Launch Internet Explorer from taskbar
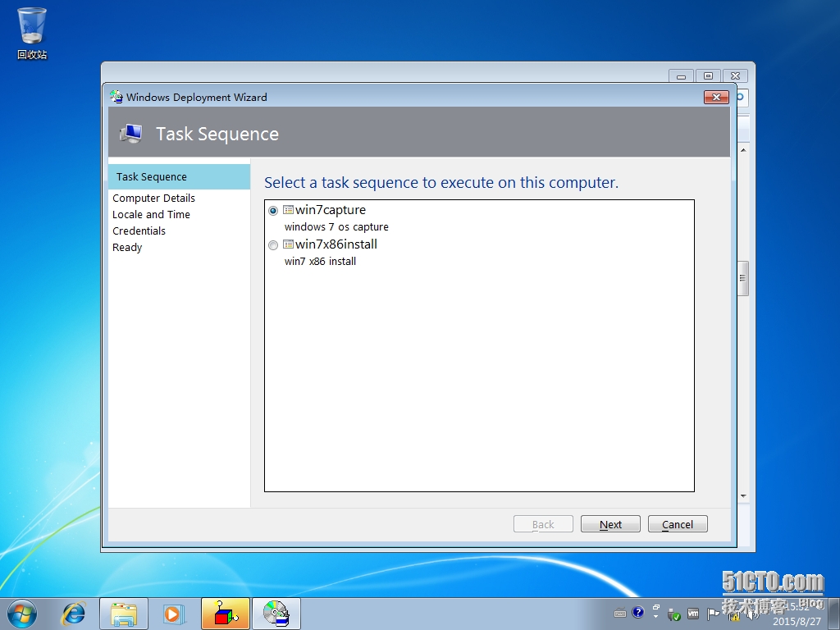The image size is (840, 630). 74,614
